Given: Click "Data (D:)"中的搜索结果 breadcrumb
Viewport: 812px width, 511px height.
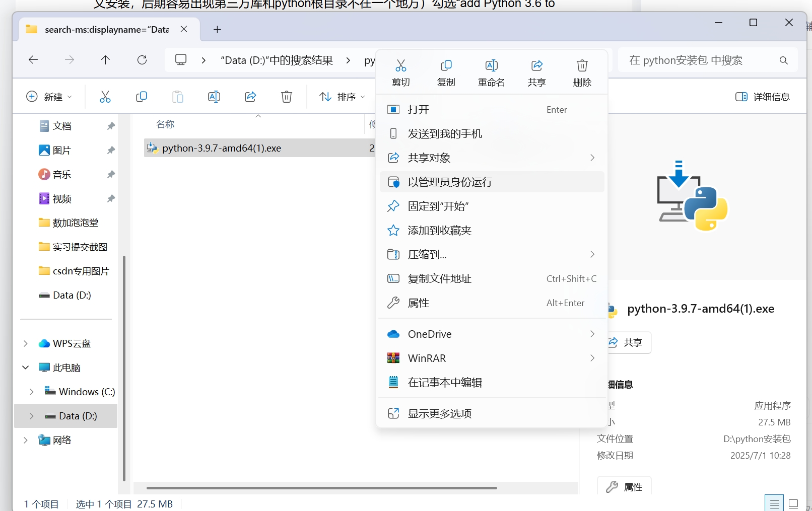Looking at the screenshot, I should pyautogui.click(x=277, y=60).
